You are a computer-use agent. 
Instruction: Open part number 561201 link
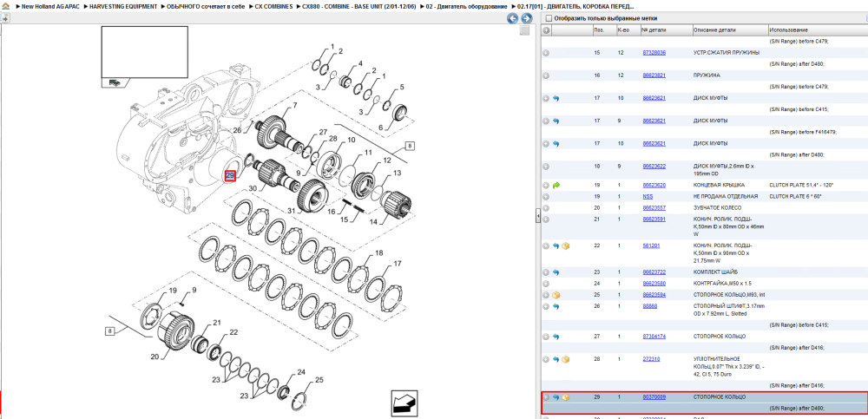tap(651, 246)
